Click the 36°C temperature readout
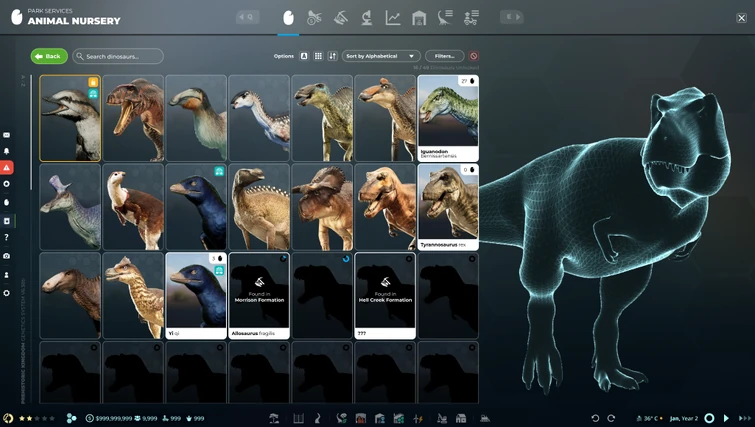 [x=649, y=418]
